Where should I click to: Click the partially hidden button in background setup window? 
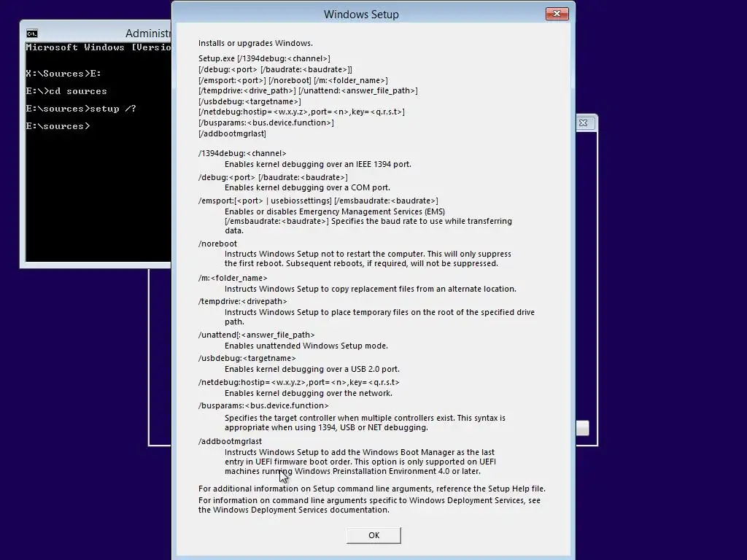coord(583,428)
